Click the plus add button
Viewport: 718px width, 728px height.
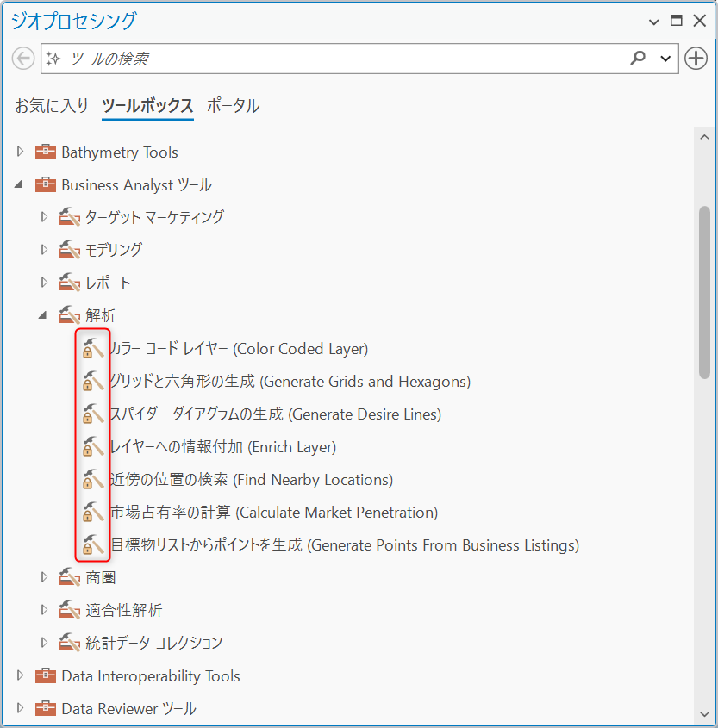tap(696, 59)
